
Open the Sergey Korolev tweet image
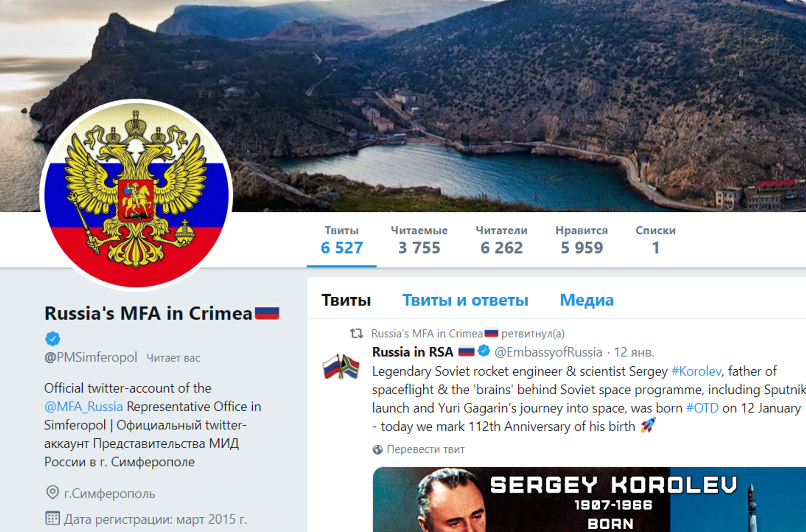point(589,499)
